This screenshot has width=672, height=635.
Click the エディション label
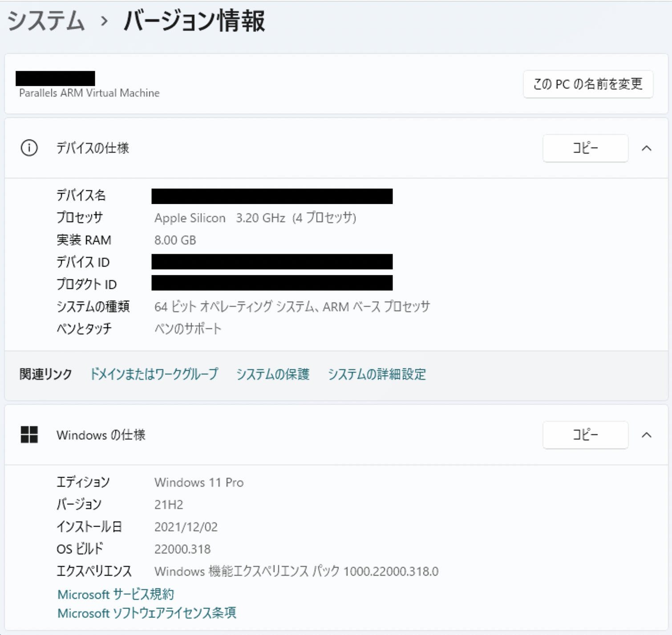tap(83, 482)
